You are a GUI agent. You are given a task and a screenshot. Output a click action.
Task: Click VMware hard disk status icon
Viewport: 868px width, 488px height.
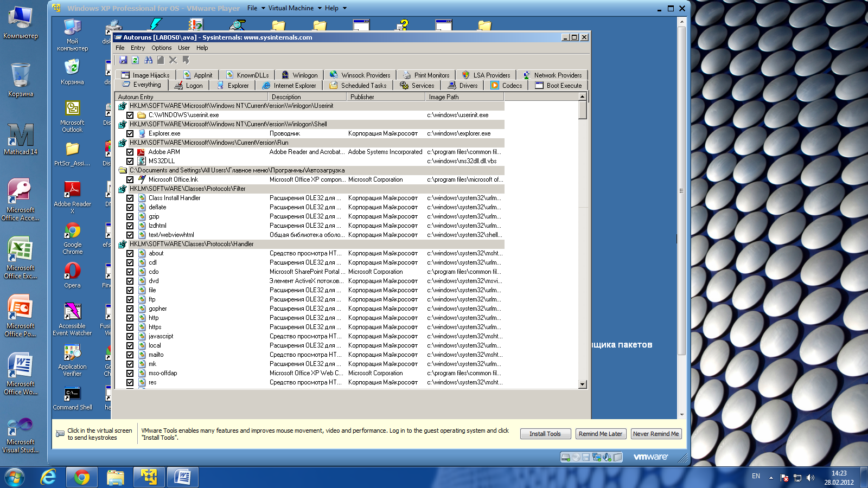pyautogui.click(x=566, y=457)
